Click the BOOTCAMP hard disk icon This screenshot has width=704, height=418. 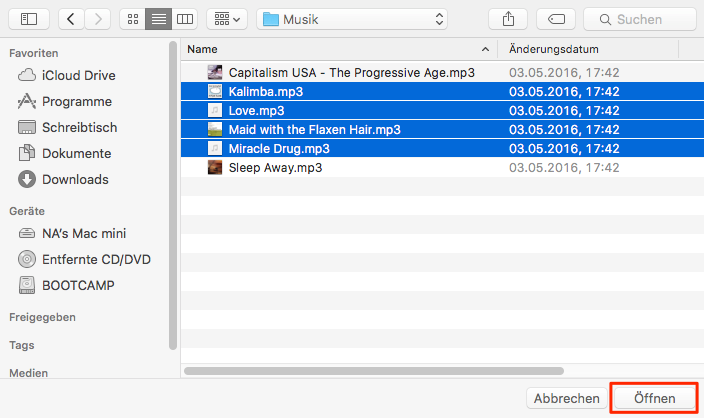27,285
